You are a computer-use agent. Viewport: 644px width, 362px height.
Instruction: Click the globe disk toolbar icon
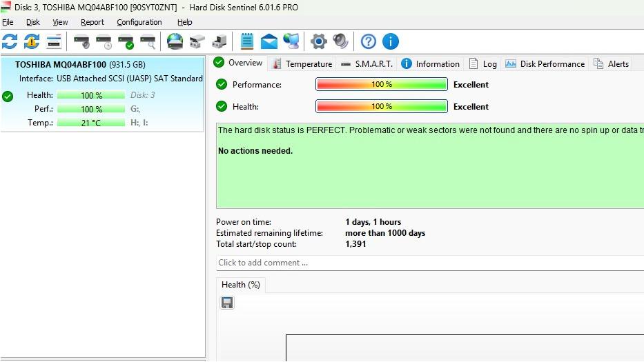175,41
